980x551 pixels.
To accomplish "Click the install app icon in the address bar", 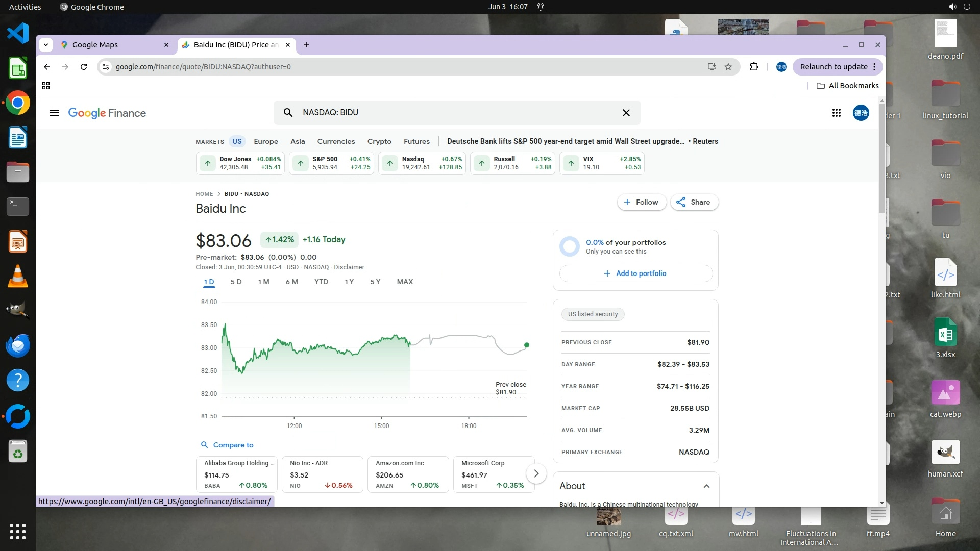I will click(x=712, y=67).
